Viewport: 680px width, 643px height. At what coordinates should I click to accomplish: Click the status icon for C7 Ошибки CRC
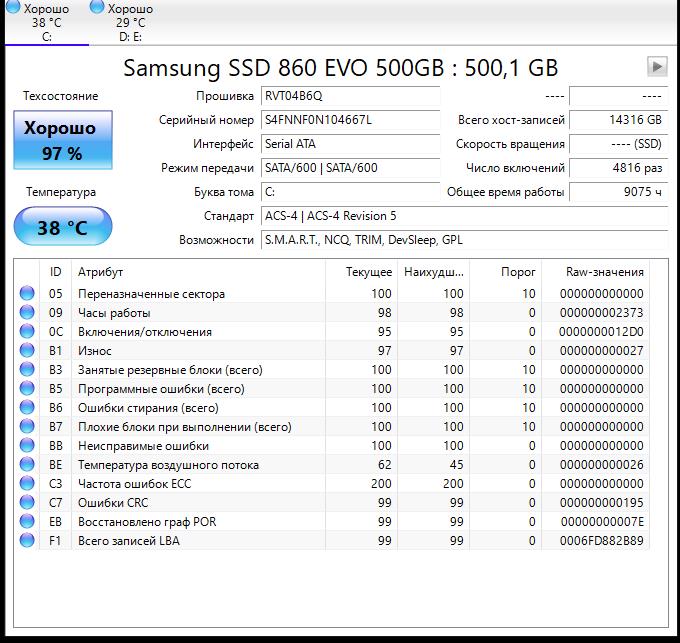(x=27, y=503)
